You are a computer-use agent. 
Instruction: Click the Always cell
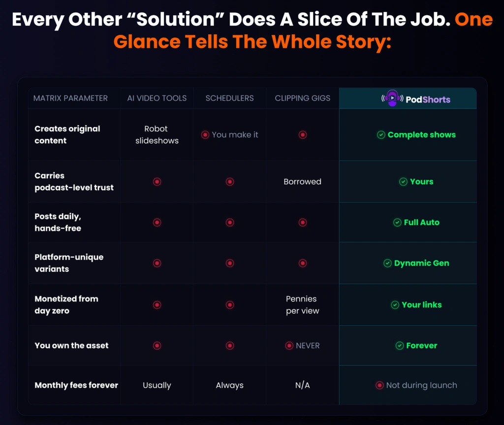click(x=229, y=385)
